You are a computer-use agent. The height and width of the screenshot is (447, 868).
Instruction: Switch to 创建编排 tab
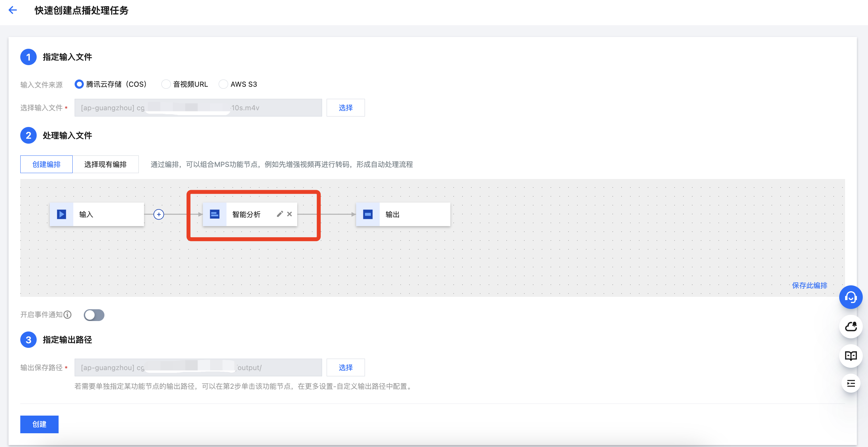click(46, 164)
